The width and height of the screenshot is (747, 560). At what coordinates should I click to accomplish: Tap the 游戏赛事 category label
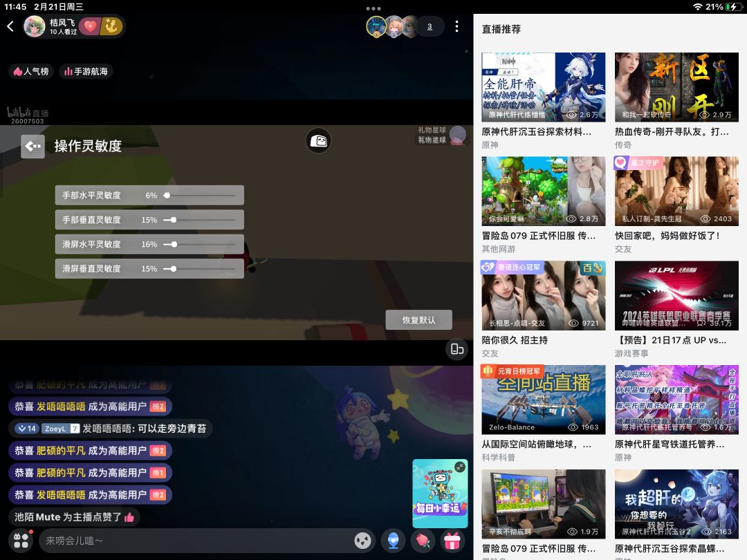pos(631,353)
